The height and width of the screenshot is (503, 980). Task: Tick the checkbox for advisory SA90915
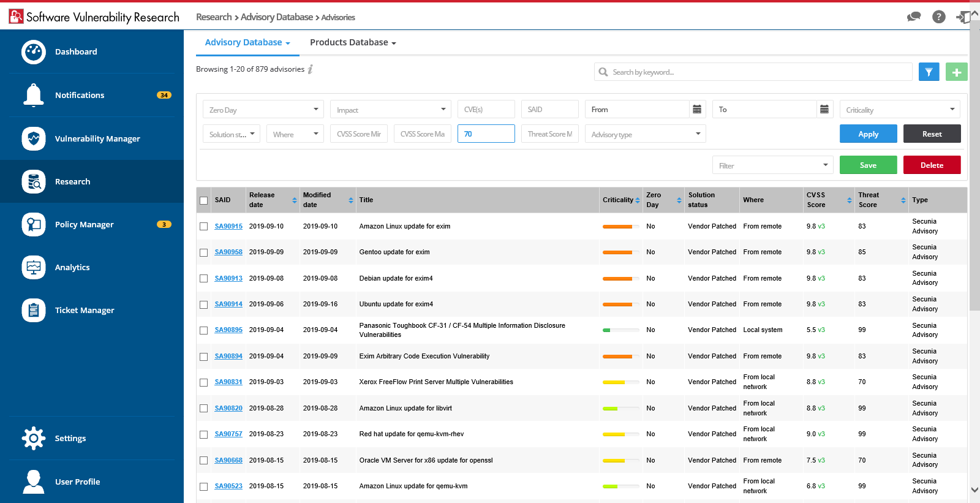(204, 227)
